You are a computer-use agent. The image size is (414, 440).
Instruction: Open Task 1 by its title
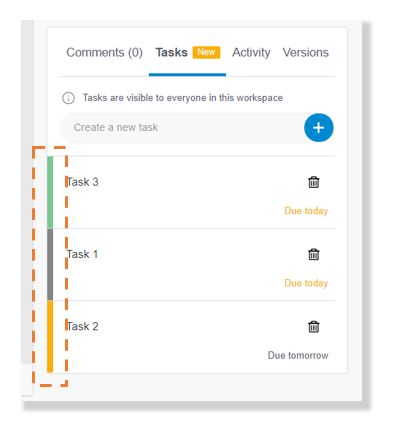pos(82,254)
